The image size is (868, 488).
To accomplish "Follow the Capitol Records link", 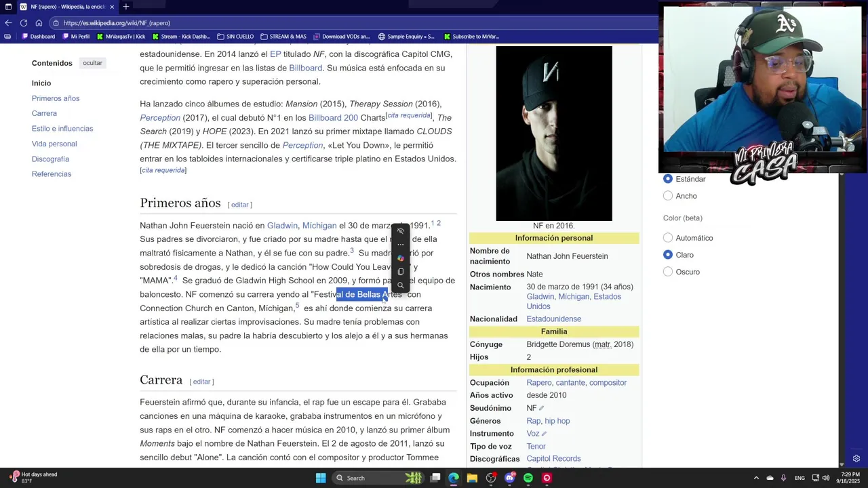I will coord(553,459).
